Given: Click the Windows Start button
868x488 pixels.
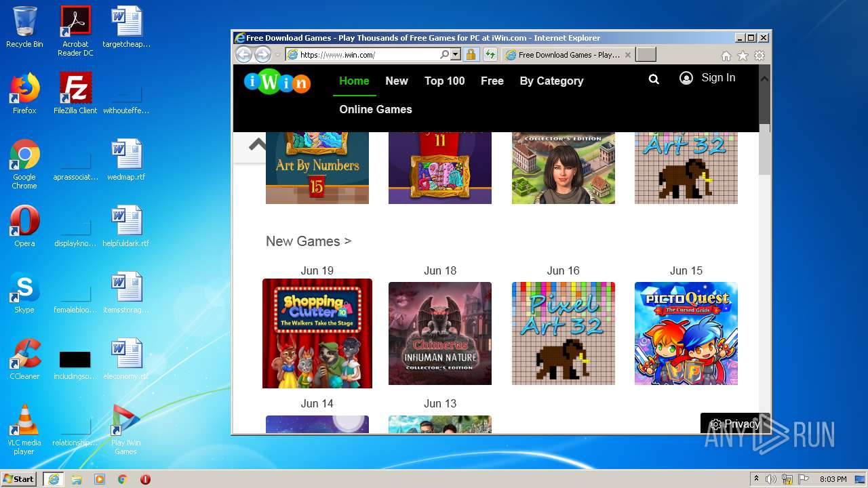Looking at the screenshot, I should (x=18, y=479).
